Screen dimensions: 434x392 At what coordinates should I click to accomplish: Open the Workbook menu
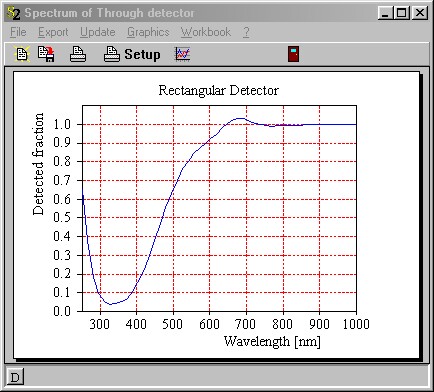click(206, 32)
